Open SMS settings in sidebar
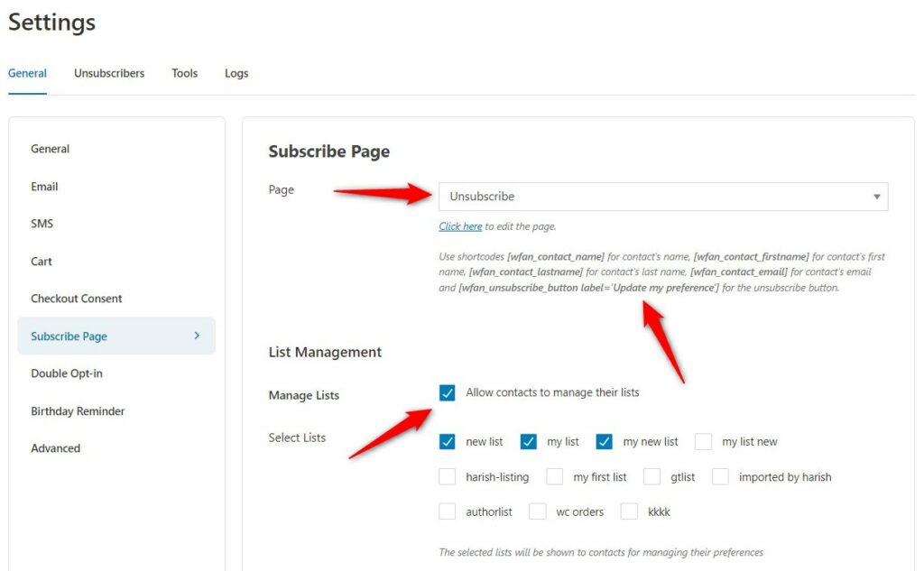 pos(42,224)
